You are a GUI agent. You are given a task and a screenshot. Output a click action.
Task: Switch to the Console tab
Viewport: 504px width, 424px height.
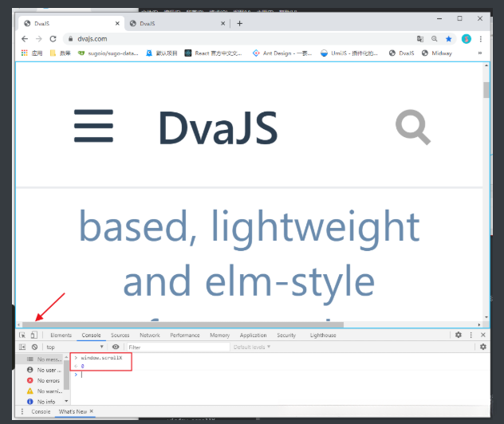coord(91,335)
